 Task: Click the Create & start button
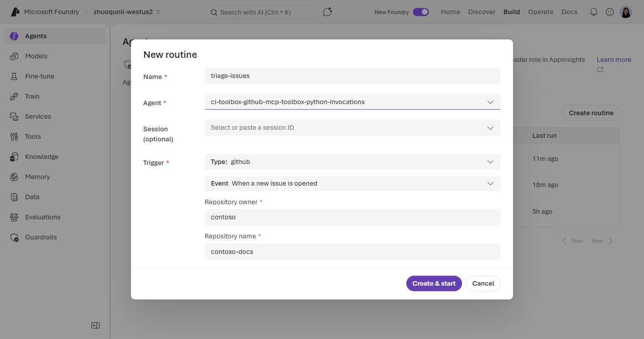pos(434,283)
